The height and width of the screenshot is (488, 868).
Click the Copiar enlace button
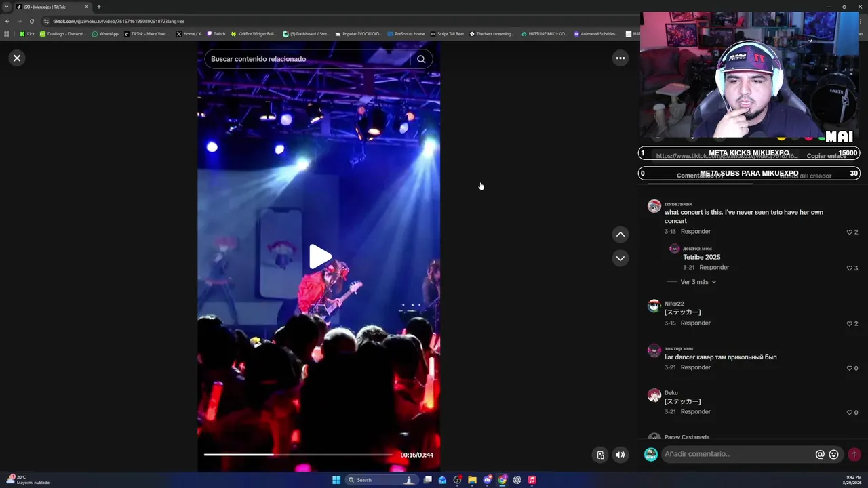point(826,156)
